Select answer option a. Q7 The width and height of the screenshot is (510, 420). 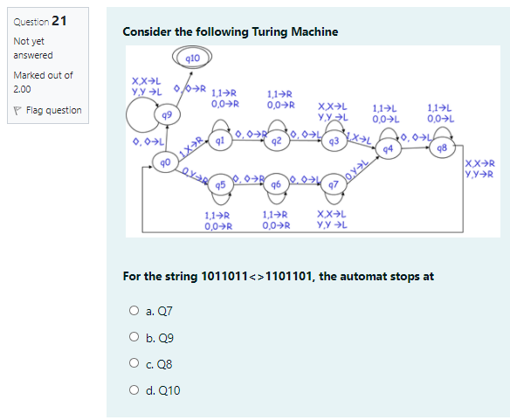coord(134,311)
